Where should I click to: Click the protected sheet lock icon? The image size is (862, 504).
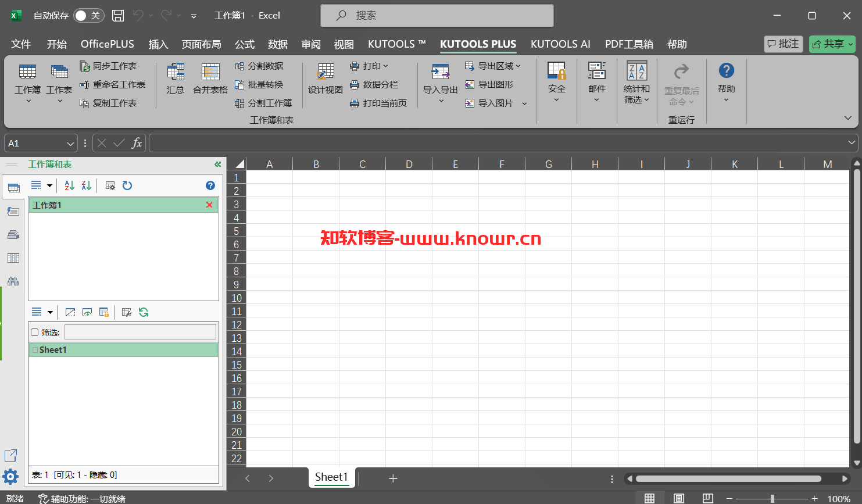point(104,312)
